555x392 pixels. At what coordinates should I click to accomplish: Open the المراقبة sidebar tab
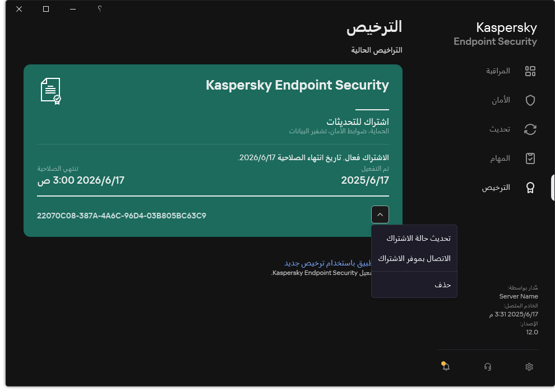pyautogui.click(x=498, y=71)
